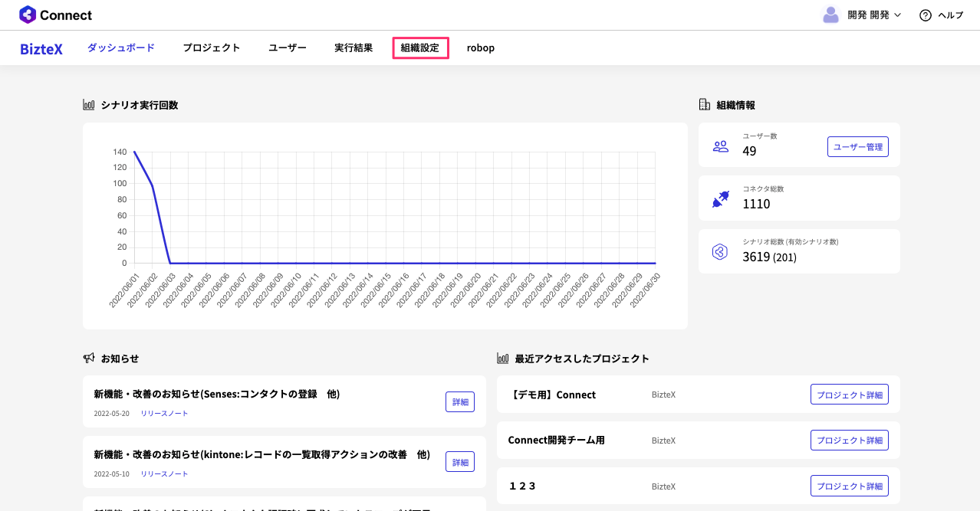Click the kintone:レコードの一覧取得 announcement title

[261, 455]
